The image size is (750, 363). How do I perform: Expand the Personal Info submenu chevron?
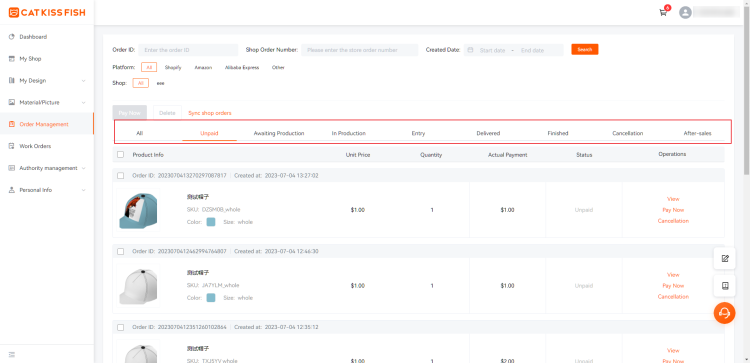[x=84, y=190]
